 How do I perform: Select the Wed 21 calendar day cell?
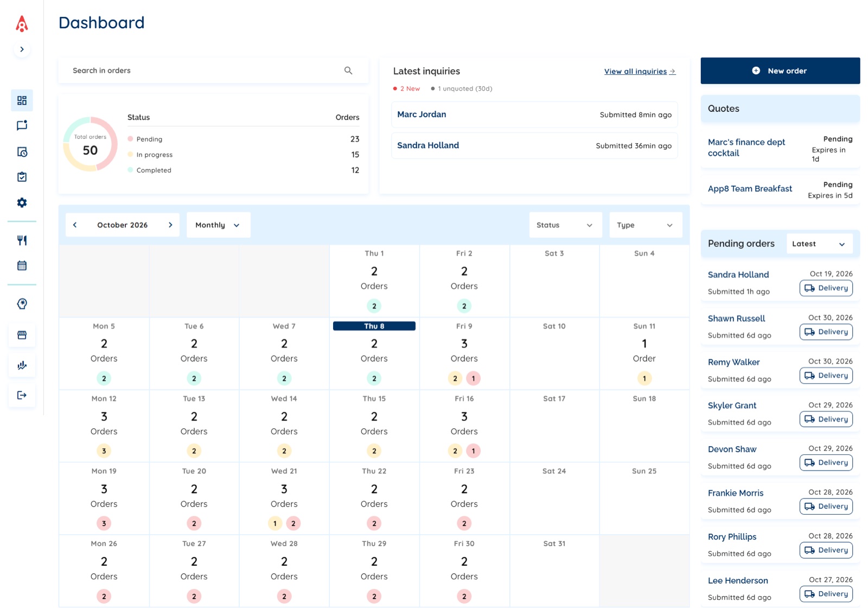tap(284, 498)
